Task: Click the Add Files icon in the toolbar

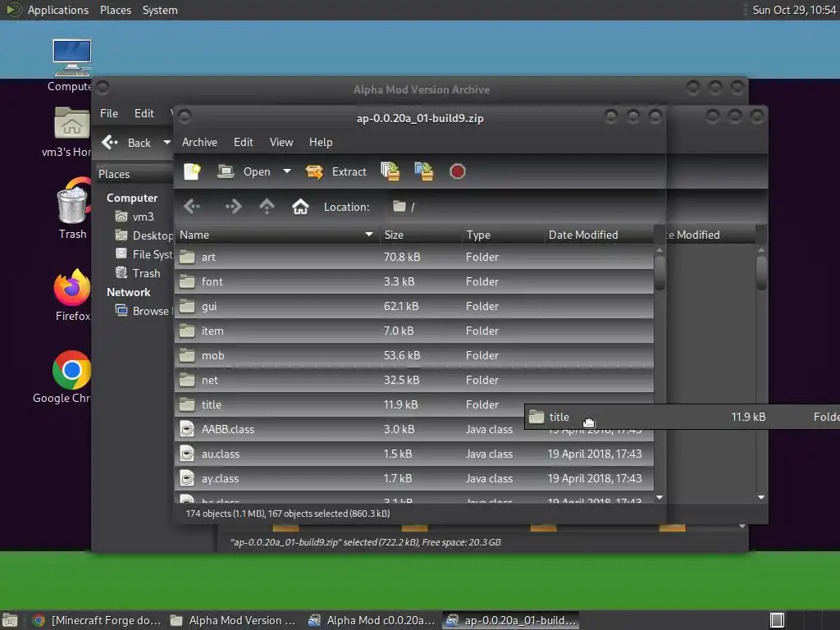Action: click(390, 171)
